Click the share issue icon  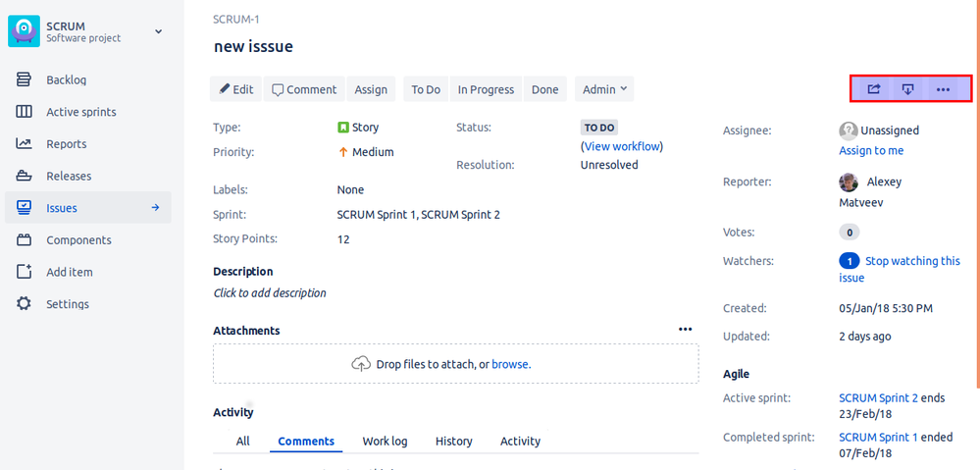tap(874, 89)
